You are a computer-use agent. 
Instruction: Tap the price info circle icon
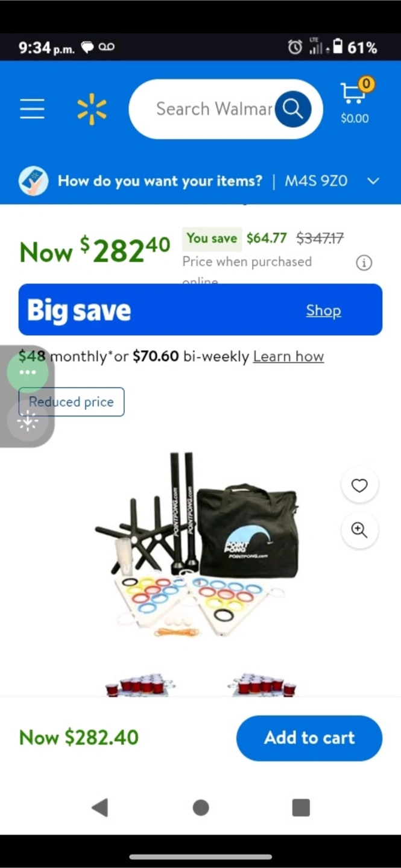(x=364, y=263)
